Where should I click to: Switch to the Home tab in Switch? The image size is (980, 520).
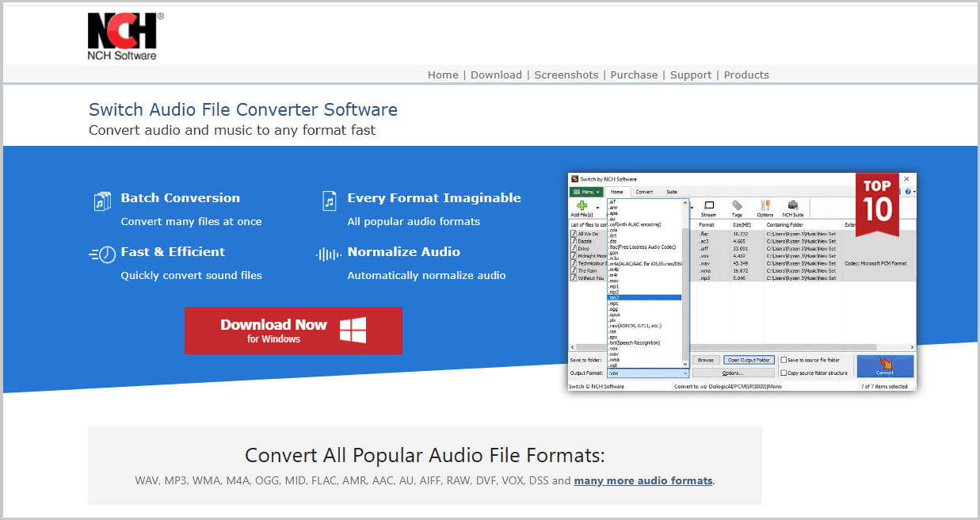click(616, 192)
